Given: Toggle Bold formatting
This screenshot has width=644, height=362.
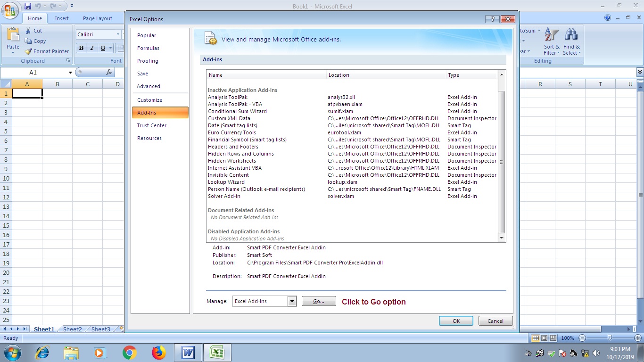Looking at the screenshot, I should point(81,48).
